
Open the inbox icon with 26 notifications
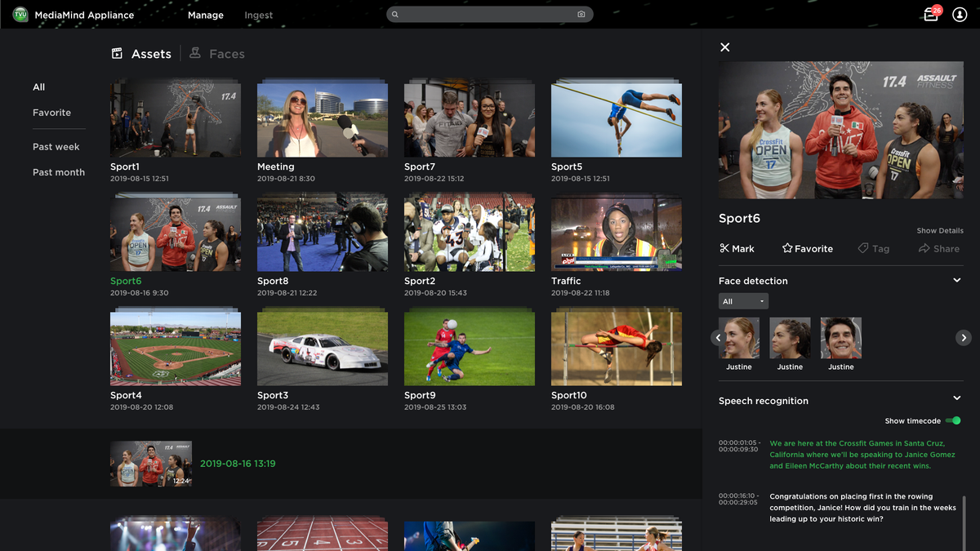point(930,15)
